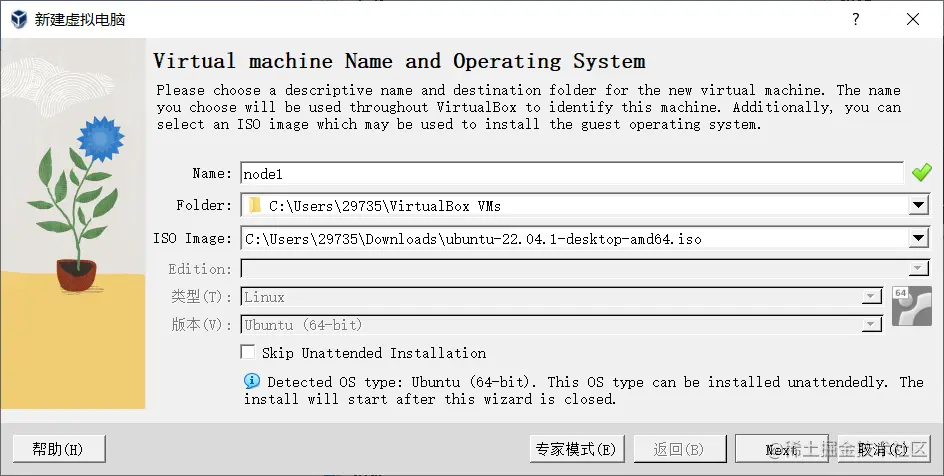Click the Next button
Image resolution: width=944 pixels, height=476 pixels.
781,449
